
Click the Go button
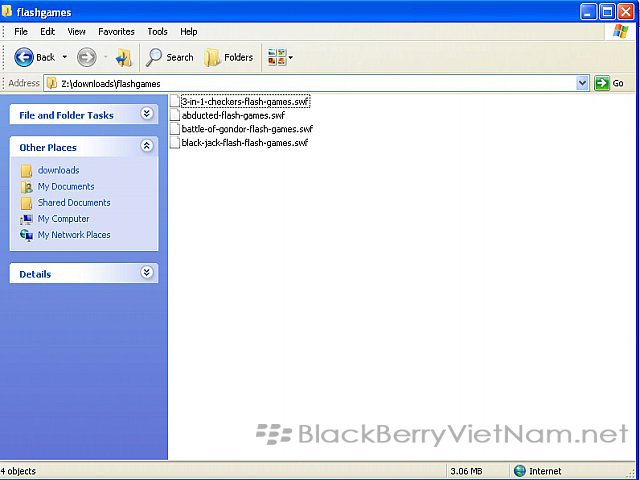609,83
